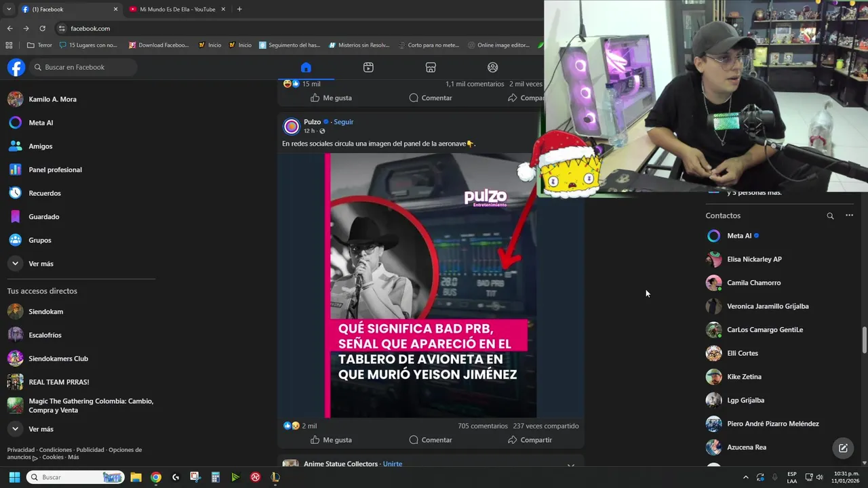Image resolution: width=868 pixels, height=488 pixels.
Task: Open Magic The Gathering Colombia group shortcut
Action: pos(81,405)
